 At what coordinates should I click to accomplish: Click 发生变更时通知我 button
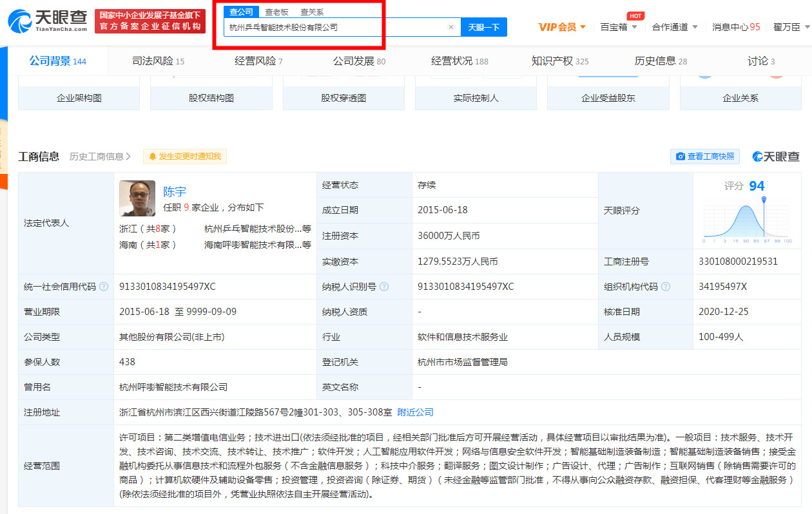tap(185, 157)
